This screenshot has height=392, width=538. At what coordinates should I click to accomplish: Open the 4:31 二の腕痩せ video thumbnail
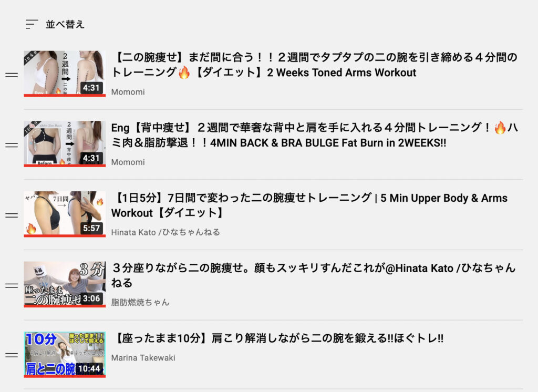tap(65, 74)
